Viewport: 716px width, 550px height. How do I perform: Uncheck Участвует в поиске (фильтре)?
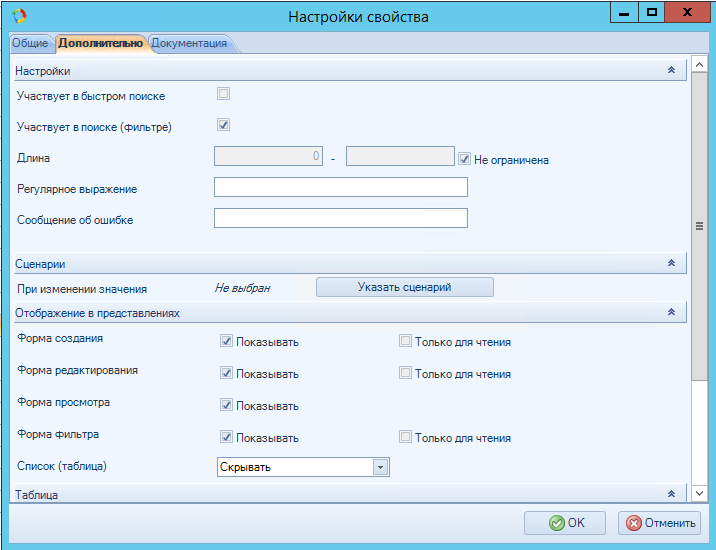(x=224, y=125)
